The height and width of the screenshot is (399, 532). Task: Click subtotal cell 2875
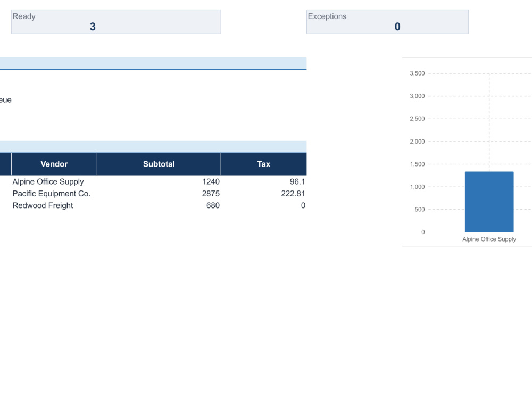pyautogui.click(x=159, y=194)
